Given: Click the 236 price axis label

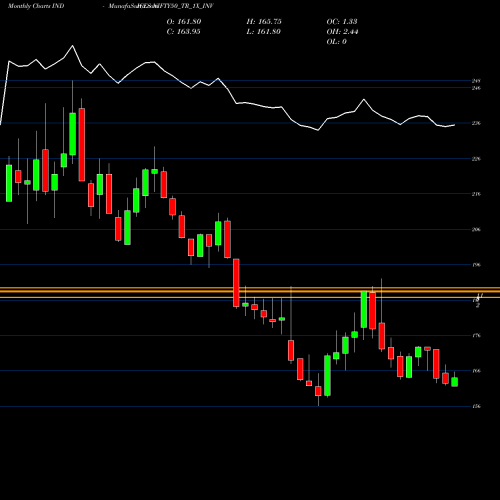Looking at the screenshot, I should pyautogui.click(x=476, y=123).
